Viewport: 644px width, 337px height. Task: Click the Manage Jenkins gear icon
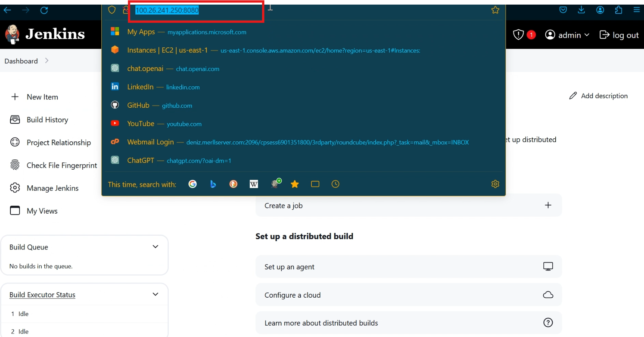click(15, 188)
